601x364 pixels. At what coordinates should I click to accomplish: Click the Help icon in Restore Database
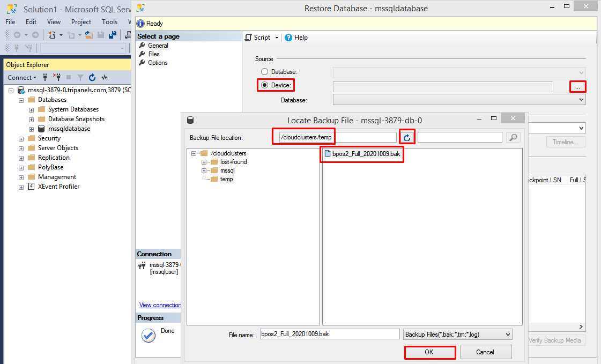(288, 38)
